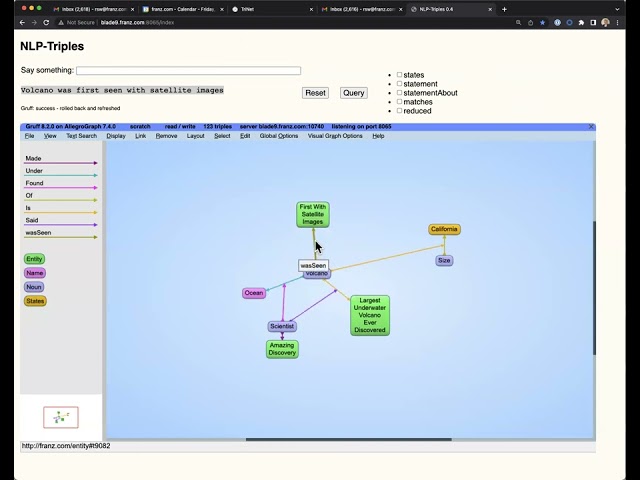The width and height of the screenshot is (640, 480).
Task: Select the Ocean graph node
Action: pyautogui.click(x=254, y=293)
